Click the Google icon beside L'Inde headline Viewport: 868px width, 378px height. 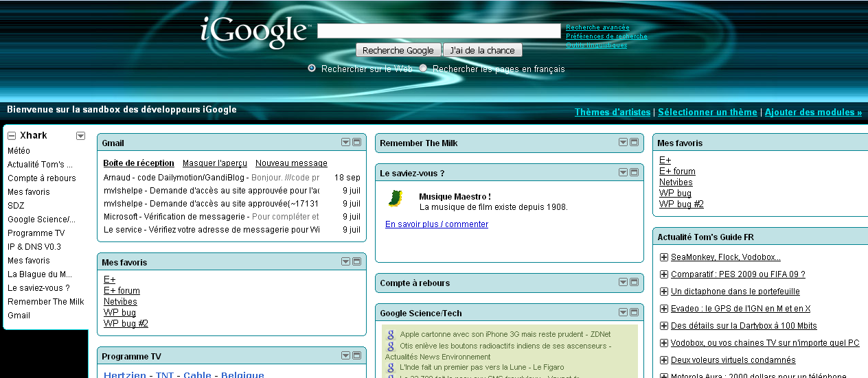click(x=390, y=368)
